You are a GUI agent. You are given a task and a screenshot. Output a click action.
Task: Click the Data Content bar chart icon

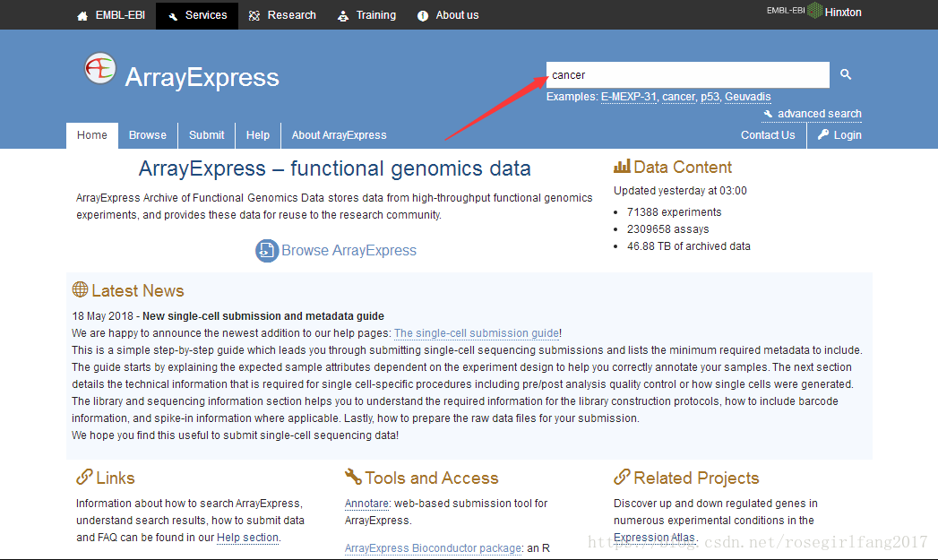[x=622, y=166]
